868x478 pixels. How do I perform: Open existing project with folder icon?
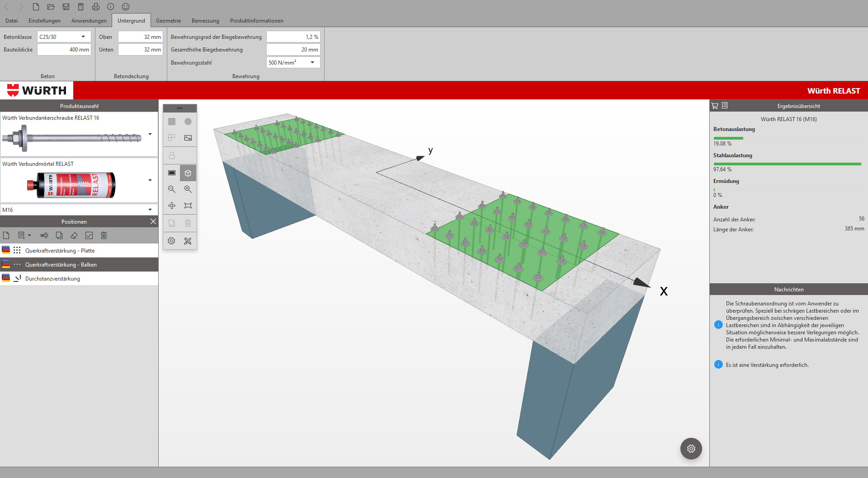(51, 7)
